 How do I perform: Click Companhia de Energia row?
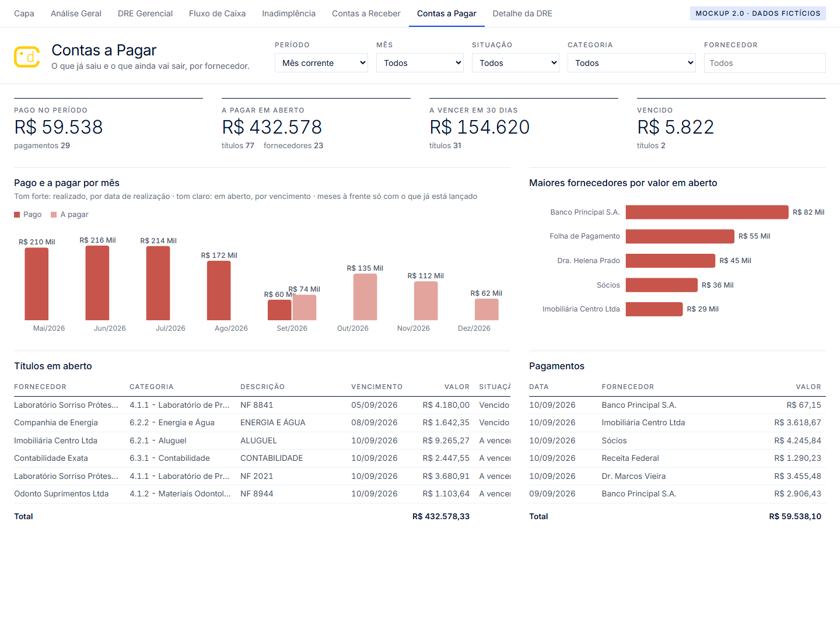pyautogui.click(x=262, y=423)
